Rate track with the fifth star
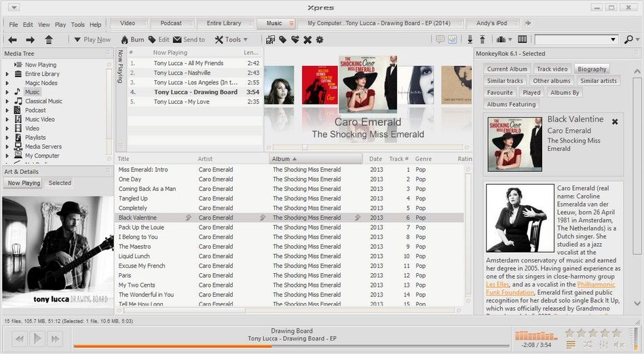The height and width of the screenshot is (354, 644). coord(616,333)
